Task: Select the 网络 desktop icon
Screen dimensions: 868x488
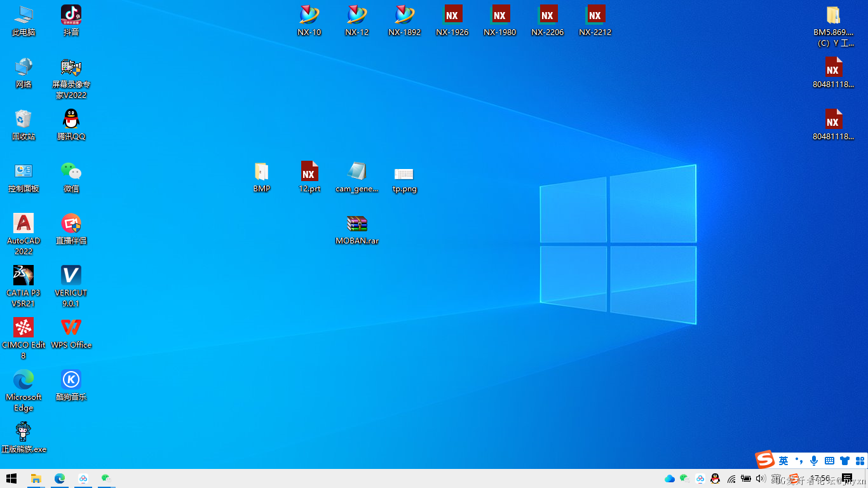Action: pos(24,73)
